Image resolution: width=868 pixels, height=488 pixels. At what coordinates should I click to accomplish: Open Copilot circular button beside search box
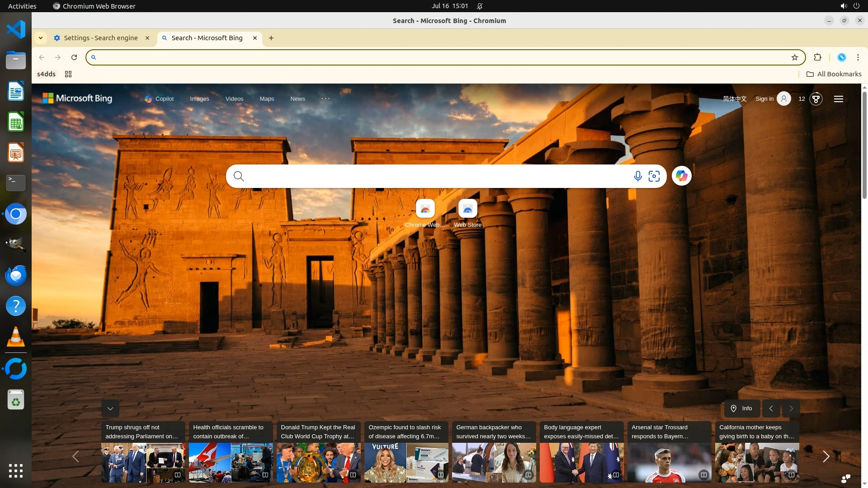click(681, 176)
